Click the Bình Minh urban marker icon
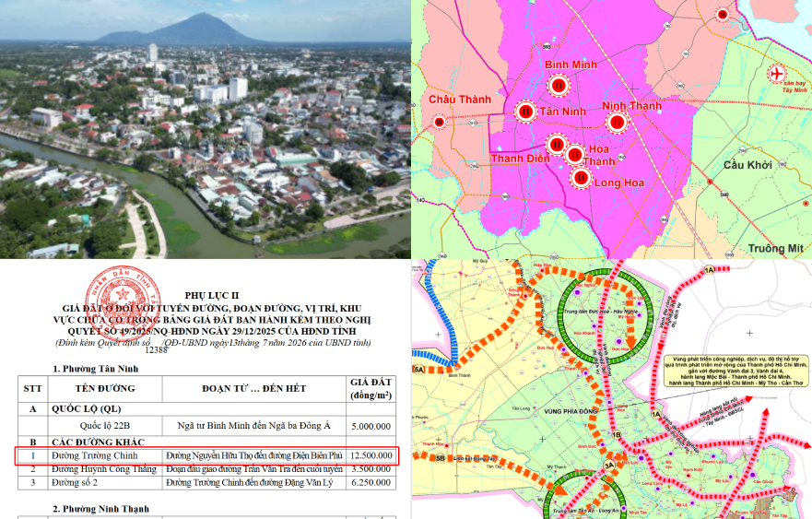The image size is (812, 519). pos(559,86)
